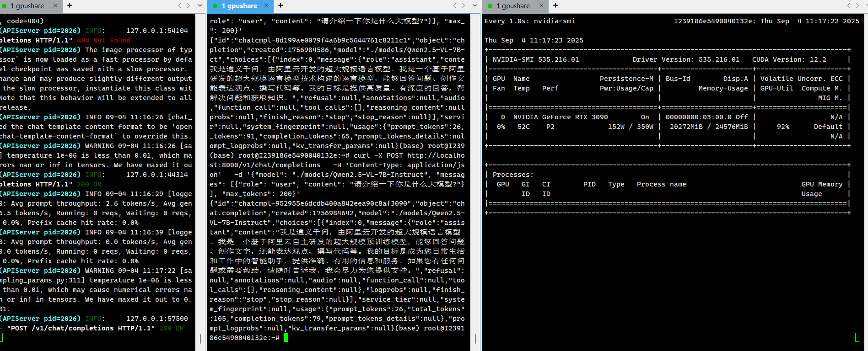
Task: Click the "Processes:" section label
Action: point(513,175)
